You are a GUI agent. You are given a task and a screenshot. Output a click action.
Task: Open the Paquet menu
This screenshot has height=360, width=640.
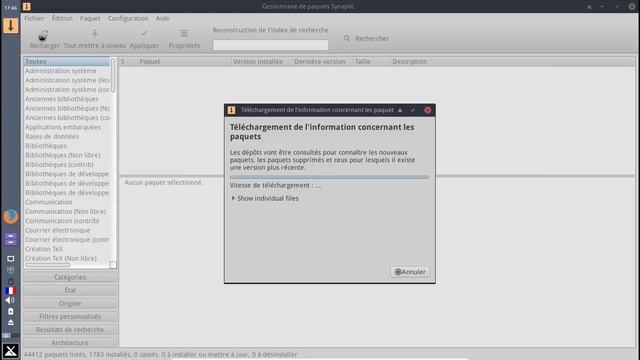click(x=90, y=18)
